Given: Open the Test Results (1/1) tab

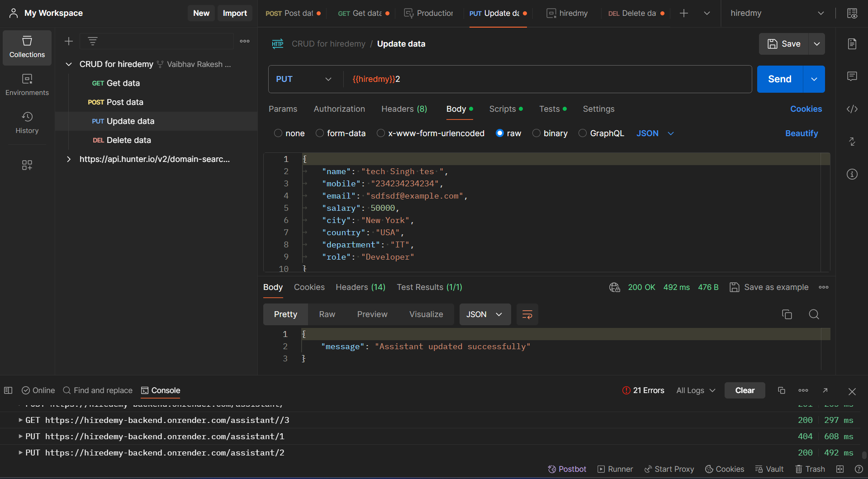Looking at the screenshot, I should [x=429, y=287].
